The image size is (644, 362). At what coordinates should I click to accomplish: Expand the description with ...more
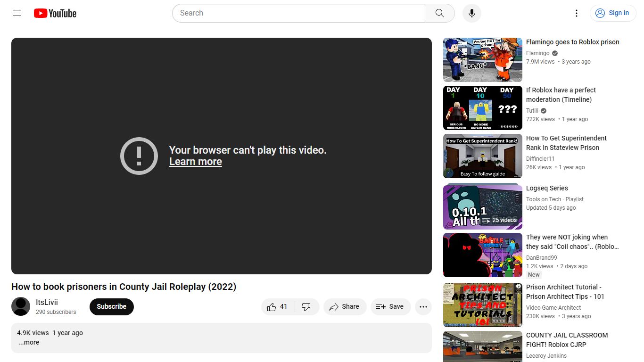pos(29,343)
